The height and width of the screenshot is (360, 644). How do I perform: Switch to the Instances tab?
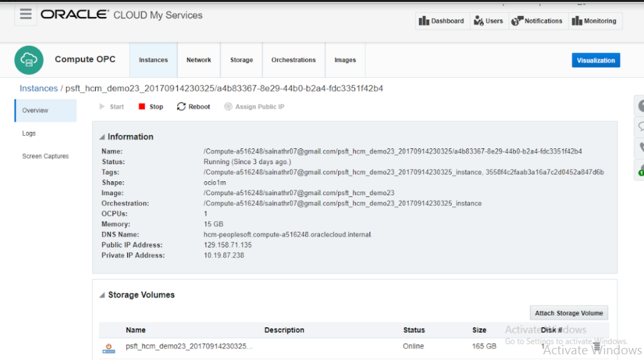coord(153,59)
